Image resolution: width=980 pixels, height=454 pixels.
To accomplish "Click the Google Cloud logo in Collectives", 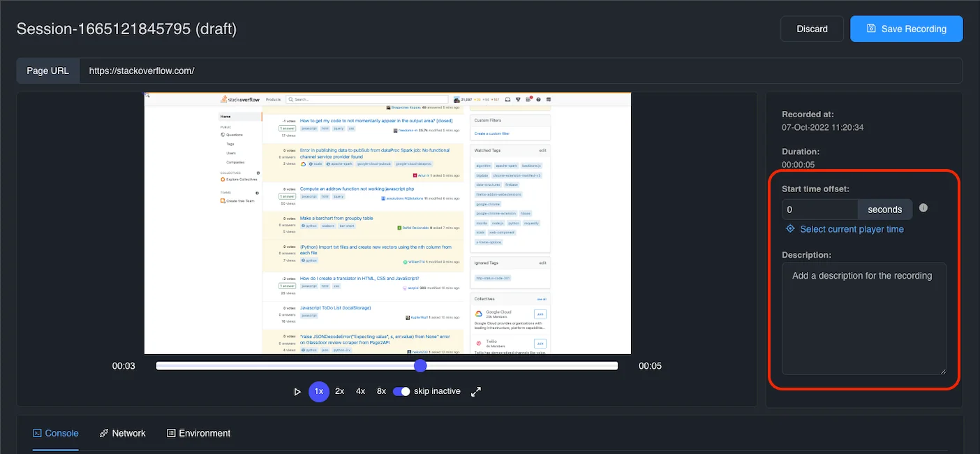I will tap(479, 314).
